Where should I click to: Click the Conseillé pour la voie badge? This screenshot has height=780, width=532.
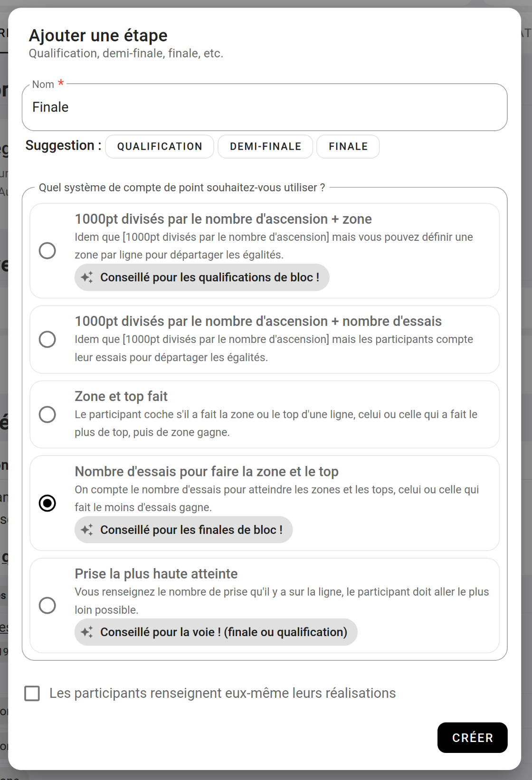(223, 632)
